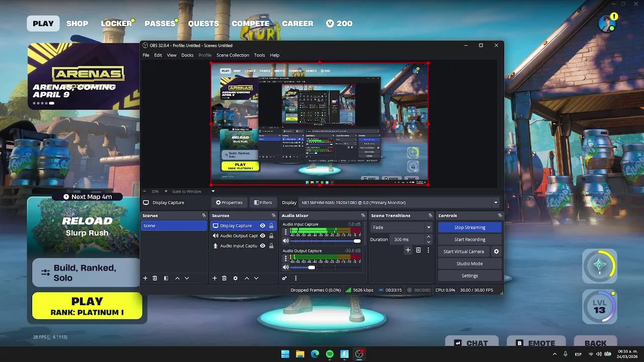Click Stop Streaming button
Image resolution: width=644 pixels, height=362 pixels.
[x=469, y=227]
